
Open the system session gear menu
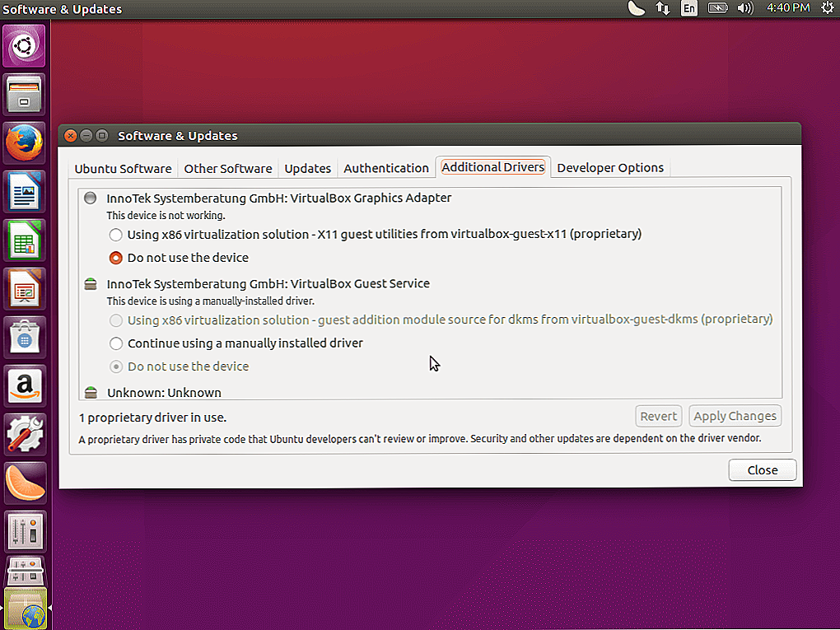(x=828, y=8)
